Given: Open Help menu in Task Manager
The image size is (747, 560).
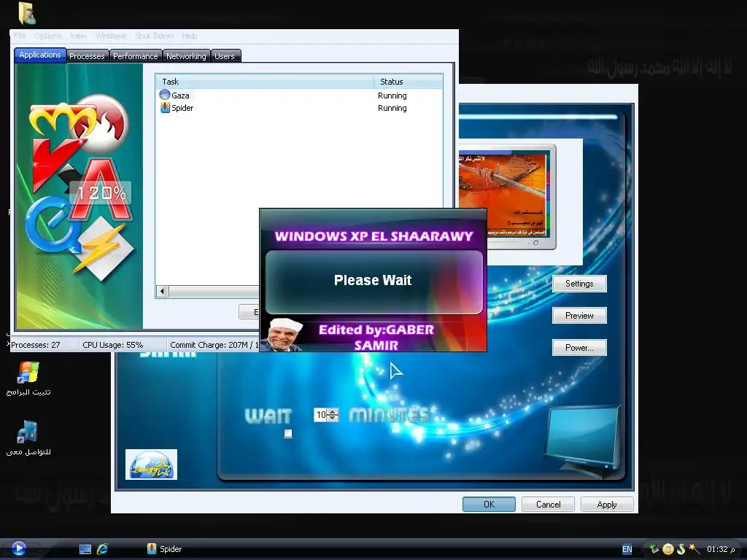Looking at the screenshot, I should coord(189,36).
